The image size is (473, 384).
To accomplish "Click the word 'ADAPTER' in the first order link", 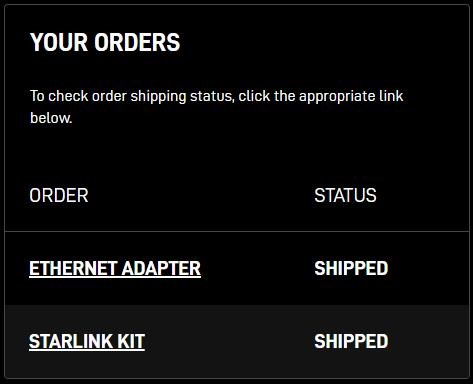I will (161, 269).
